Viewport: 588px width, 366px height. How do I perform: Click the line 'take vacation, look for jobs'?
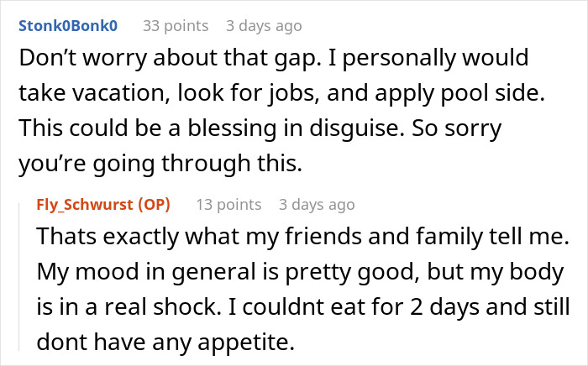(x=281, y=93)
